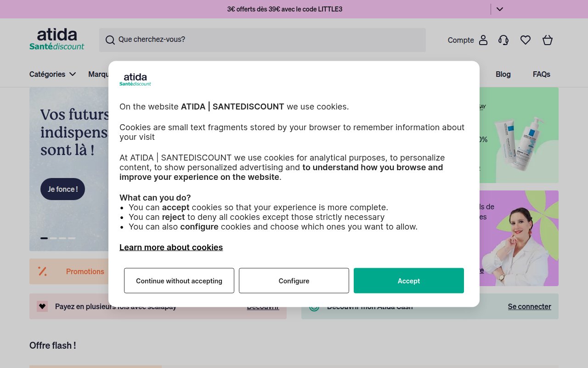Click Continue without accepting button

pyautogui.click(x=179, y=281)
